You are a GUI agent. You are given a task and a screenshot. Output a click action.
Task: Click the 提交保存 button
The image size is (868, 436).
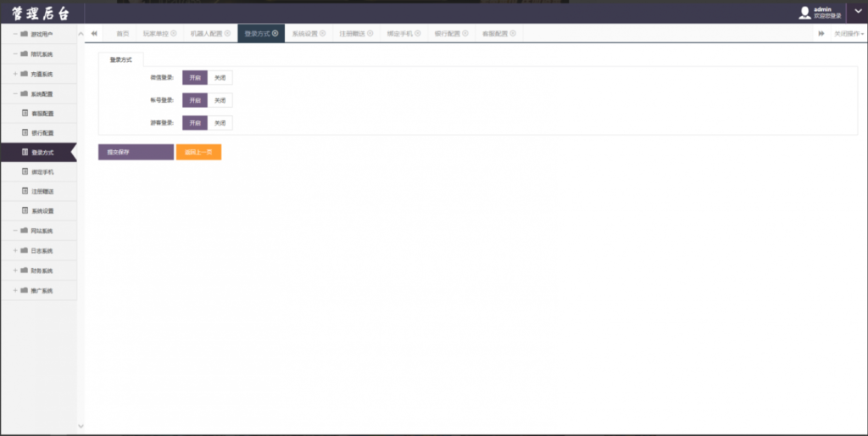136,153
